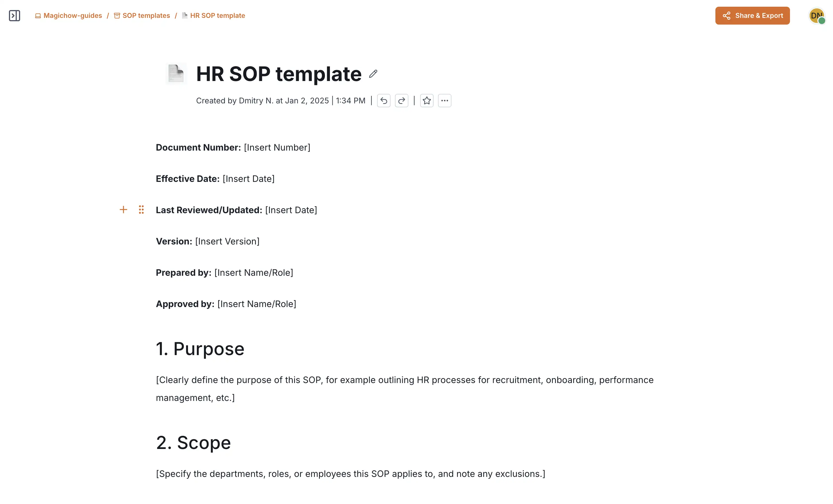Add a block with the plus icon

tap(123, 210)
